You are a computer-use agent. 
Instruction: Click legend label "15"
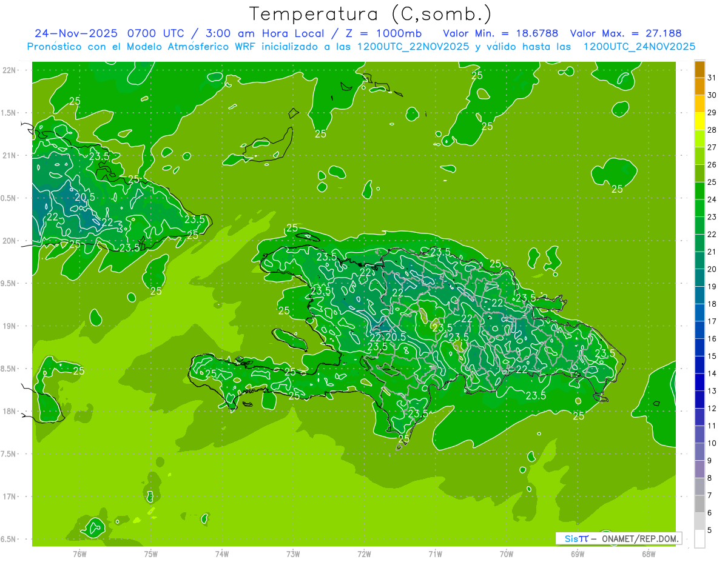pyautogui.click(x=712, y=356)
